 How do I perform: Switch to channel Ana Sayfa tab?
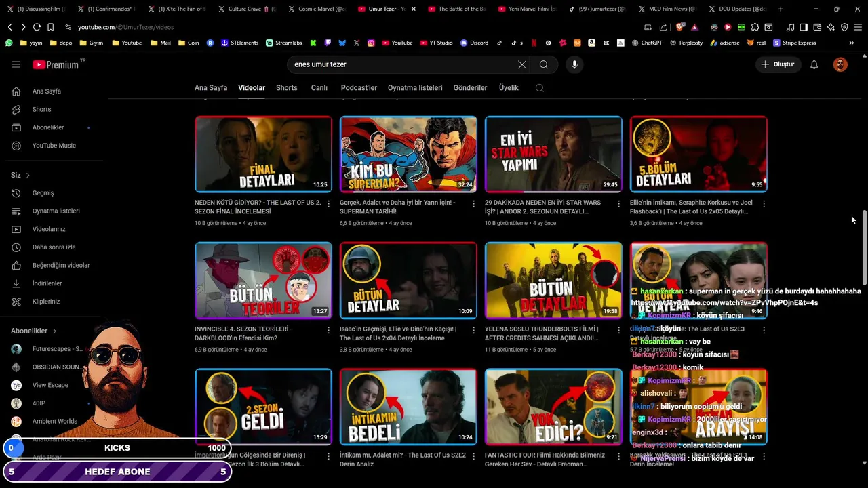(x=211, y=87)
